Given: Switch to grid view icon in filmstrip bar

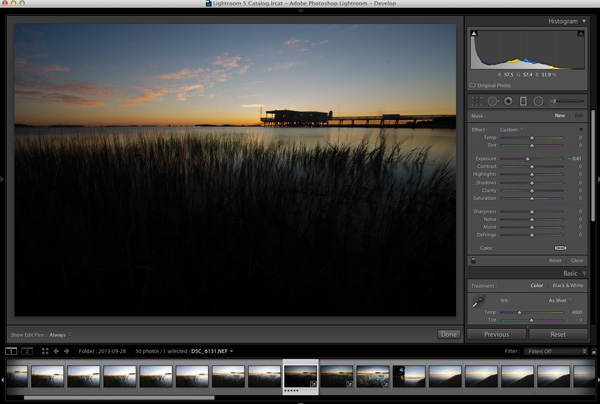Looking at the screenshot, I should (45, 351).
